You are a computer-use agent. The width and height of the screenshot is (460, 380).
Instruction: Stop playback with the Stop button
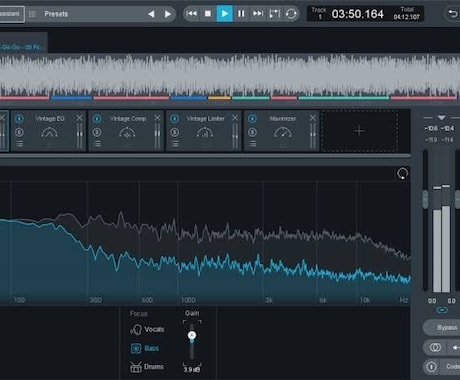point(208,14)
